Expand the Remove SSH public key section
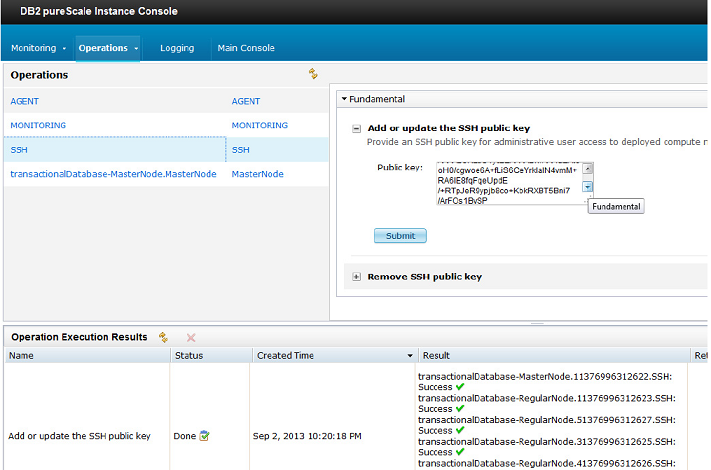The width and height of the screenshot is (711, 470). [357, 276]
